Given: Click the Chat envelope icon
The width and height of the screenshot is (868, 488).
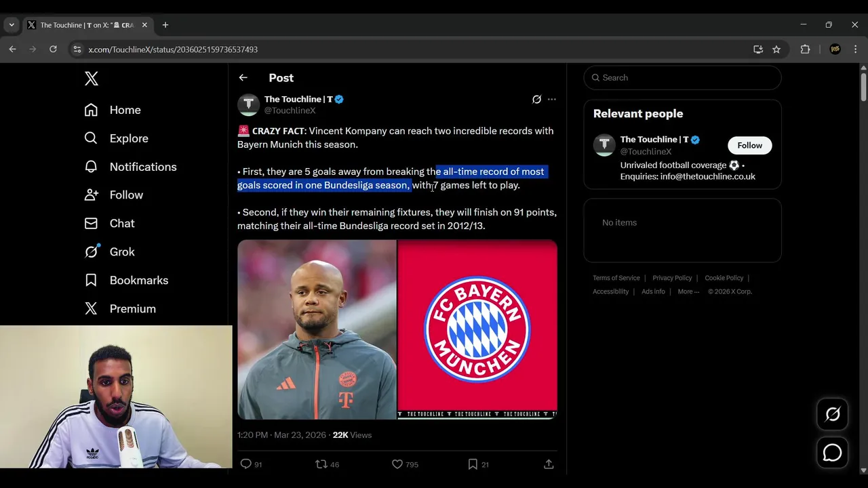Looking at the screenshot, I should 91,224.
